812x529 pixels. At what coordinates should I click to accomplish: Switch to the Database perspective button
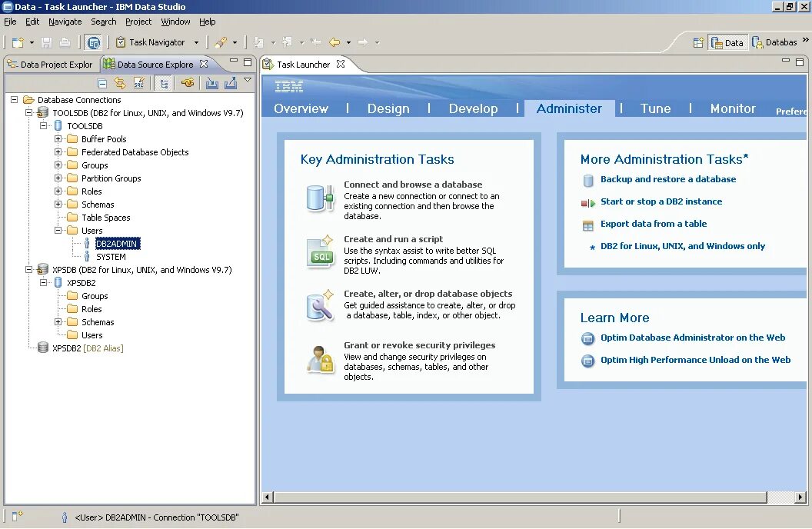(775, 42)
